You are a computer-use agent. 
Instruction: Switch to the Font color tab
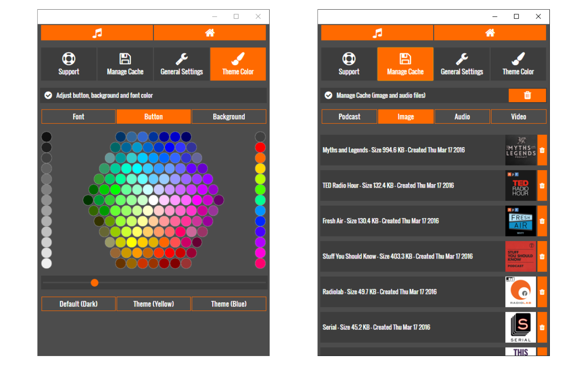pos(78,116)
